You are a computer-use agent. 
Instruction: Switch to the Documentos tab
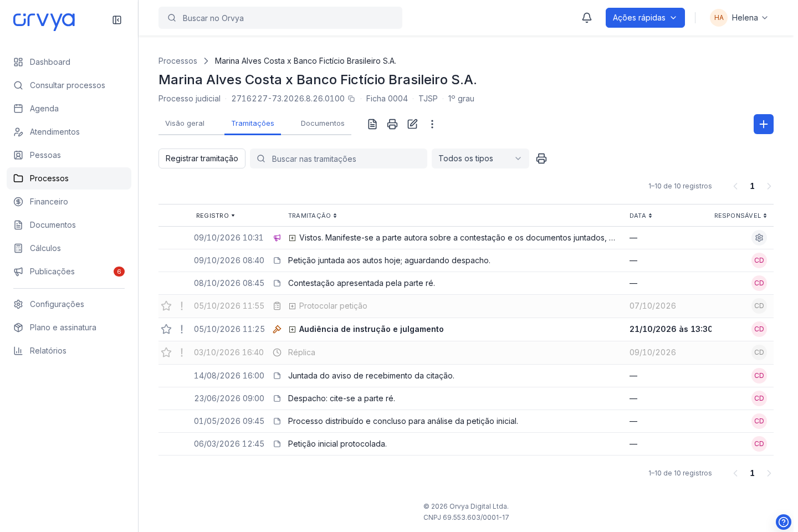[323, 124]
